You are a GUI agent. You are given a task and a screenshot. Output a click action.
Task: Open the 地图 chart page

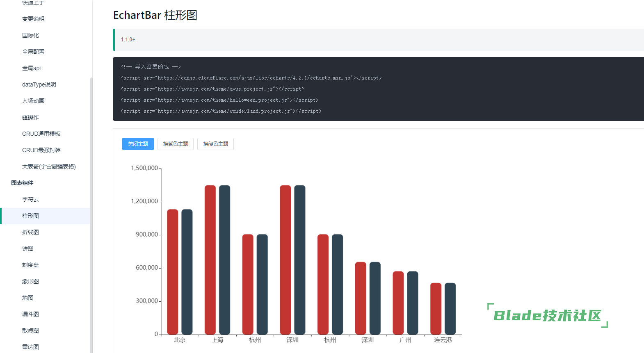[x=28, y=298]
